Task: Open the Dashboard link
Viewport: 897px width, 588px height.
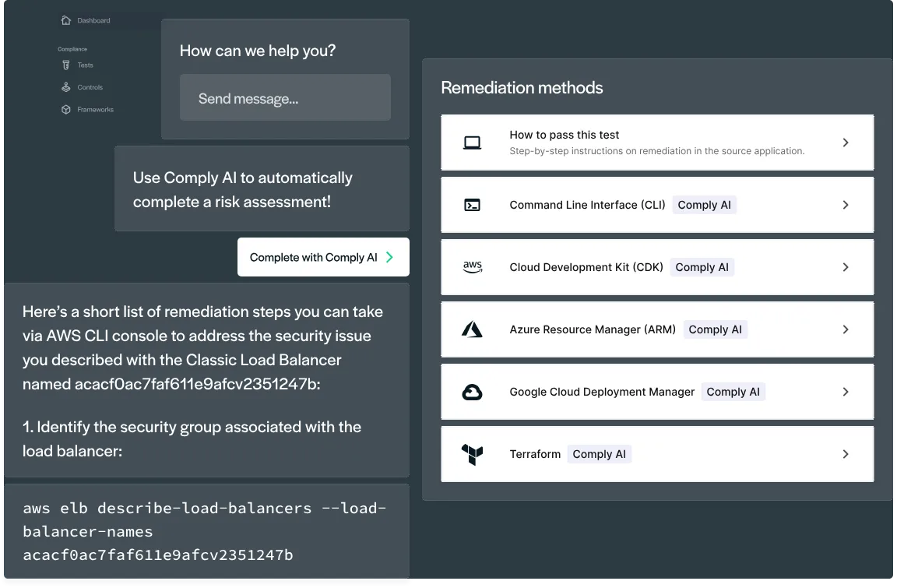Action: (x=93, y=20)
